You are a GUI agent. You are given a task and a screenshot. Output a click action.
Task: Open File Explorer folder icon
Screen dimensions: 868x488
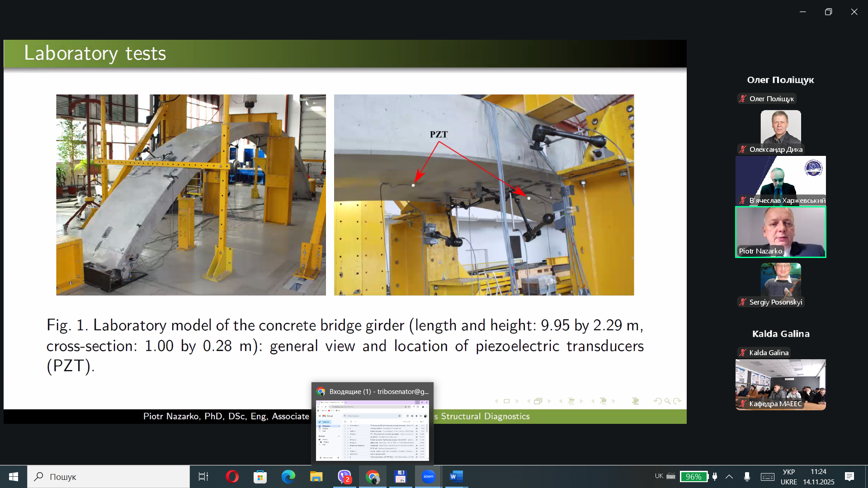coord(316,477)
